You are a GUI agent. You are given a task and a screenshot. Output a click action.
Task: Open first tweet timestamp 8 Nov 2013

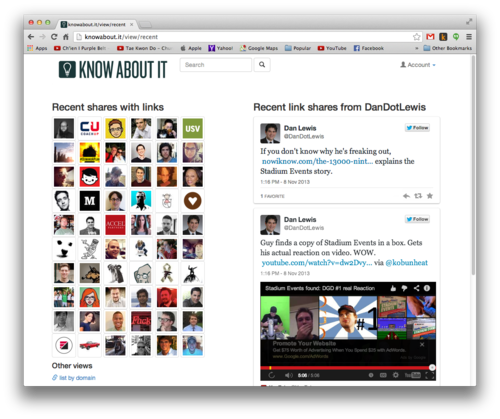[285, 182]
